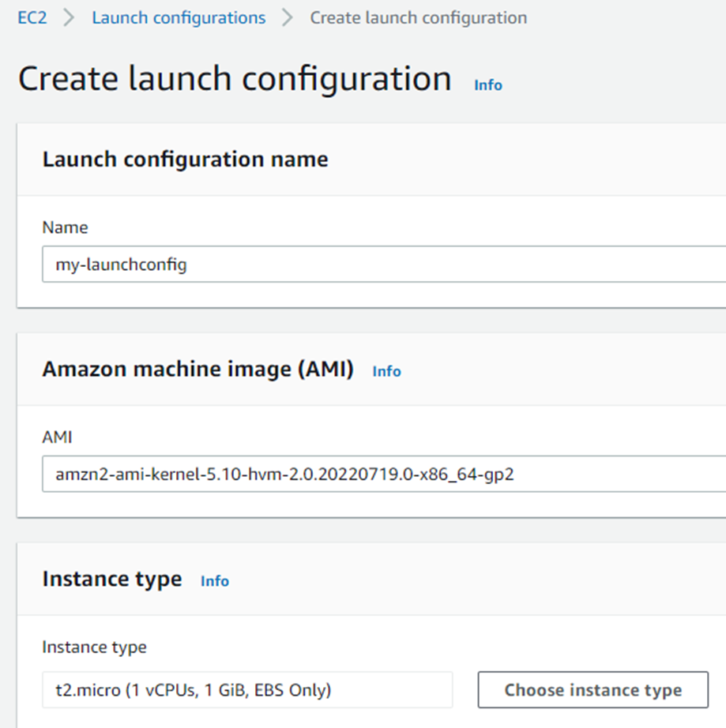The height and width of the screenshot is (728, 726).
Task: Click the AMI selection field
Action: (384, 474)
